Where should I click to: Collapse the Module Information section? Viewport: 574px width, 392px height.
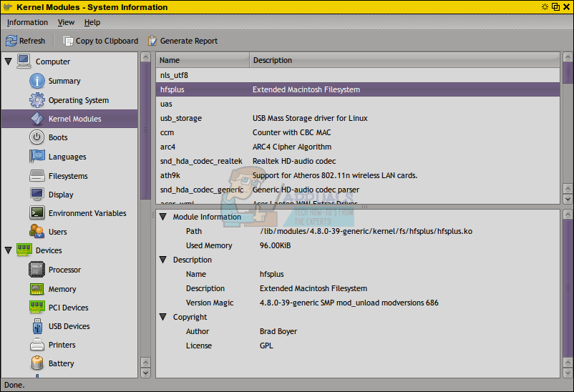(163, 217)
